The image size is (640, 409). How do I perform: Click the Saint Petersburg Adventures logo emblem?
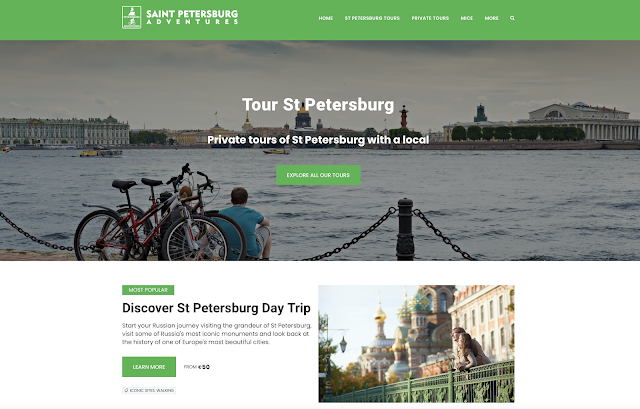pos(131,17)
